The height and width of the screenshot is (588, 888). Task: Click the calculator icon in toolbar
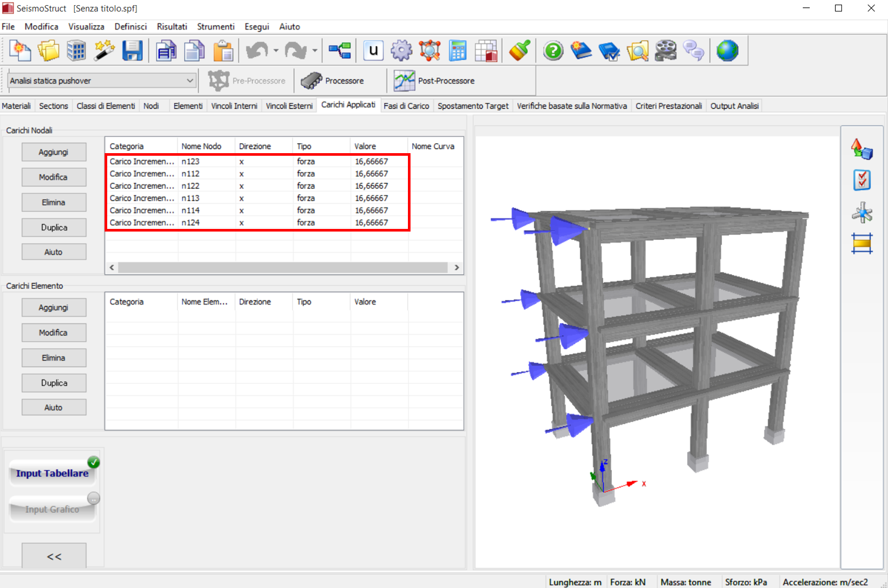[458, 51]
